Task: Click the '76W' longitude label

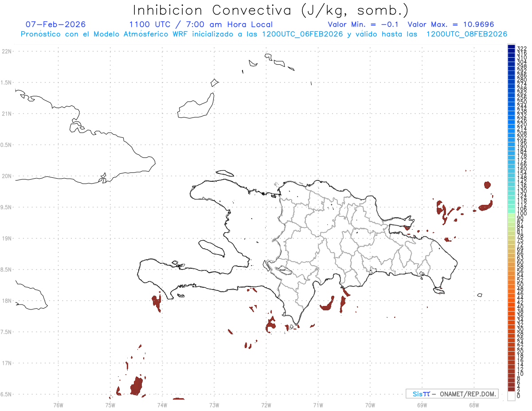Action: [x=58, y=404]
